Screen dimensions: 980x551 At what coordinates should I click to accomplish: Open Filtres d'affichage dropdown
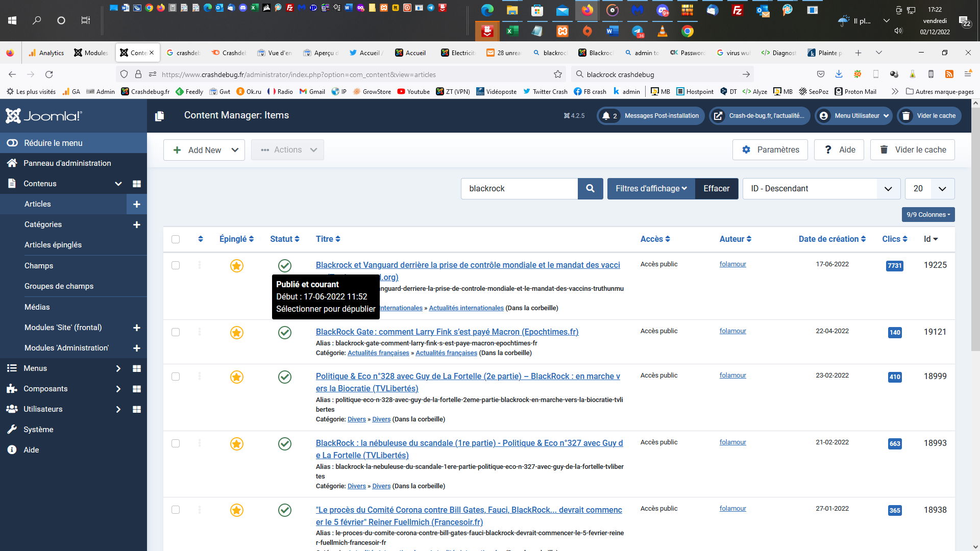tap(651, 189)
